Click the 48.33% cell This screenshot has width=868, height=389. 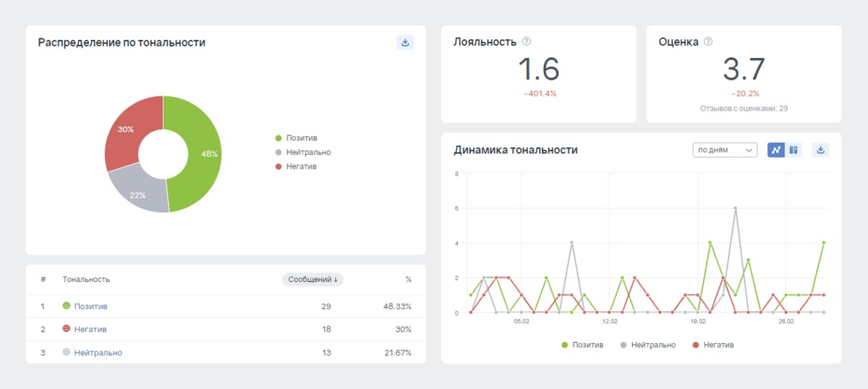pos(397,306)
